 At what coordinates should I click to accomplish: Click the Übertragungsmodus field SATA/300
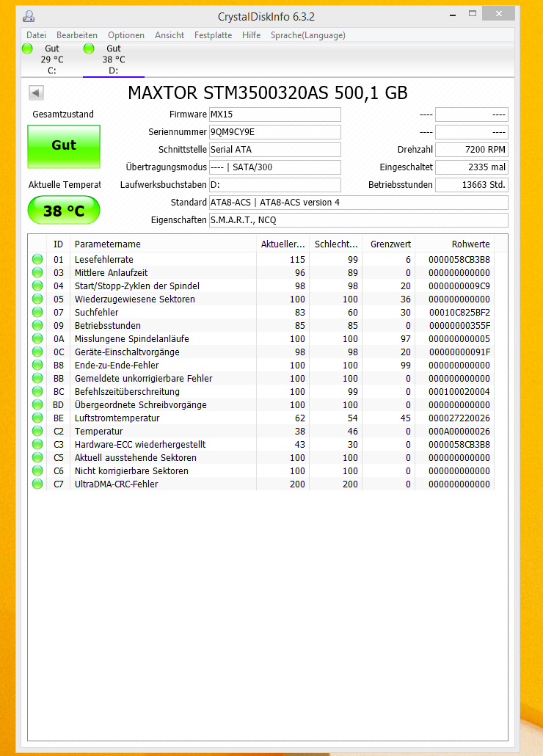[274, 167]
